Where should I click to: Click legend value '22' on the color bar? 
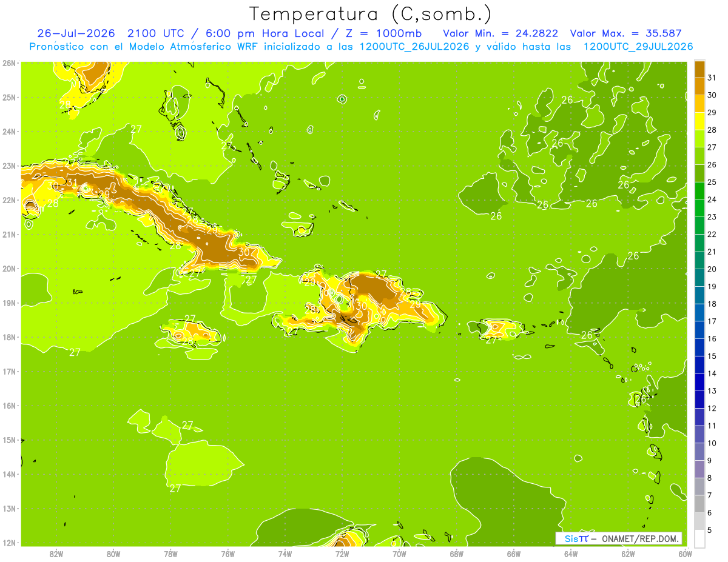tap(712, 234)
